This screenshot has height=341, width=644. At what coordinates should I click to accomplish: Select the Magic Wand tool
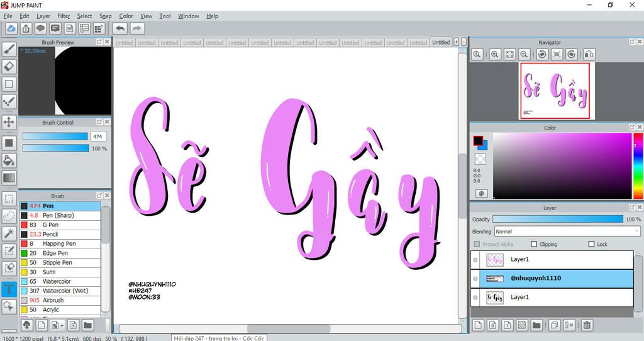pos(9,233)
